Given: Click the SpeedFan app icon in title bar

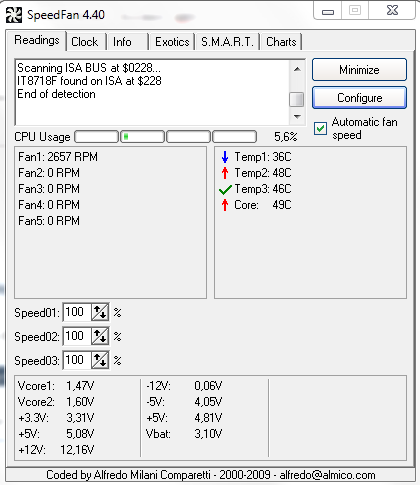Looking at the screenshot, I should [x=14, y=15].
